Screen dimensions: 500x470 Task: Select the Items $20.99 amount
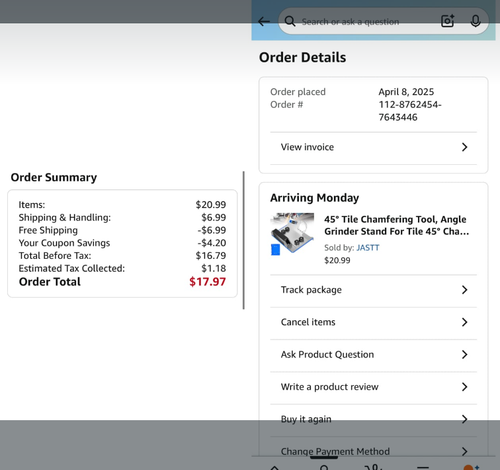pyautogui.click(x=211, y=205)
